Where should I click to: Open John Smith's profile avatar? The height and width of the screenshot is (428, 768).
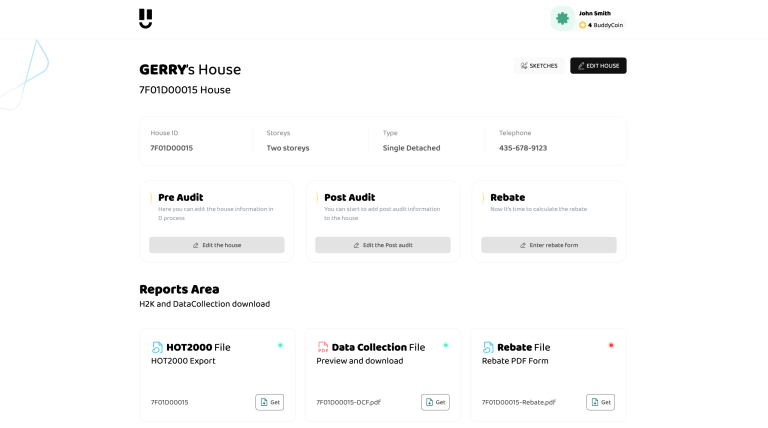[562, 18]
